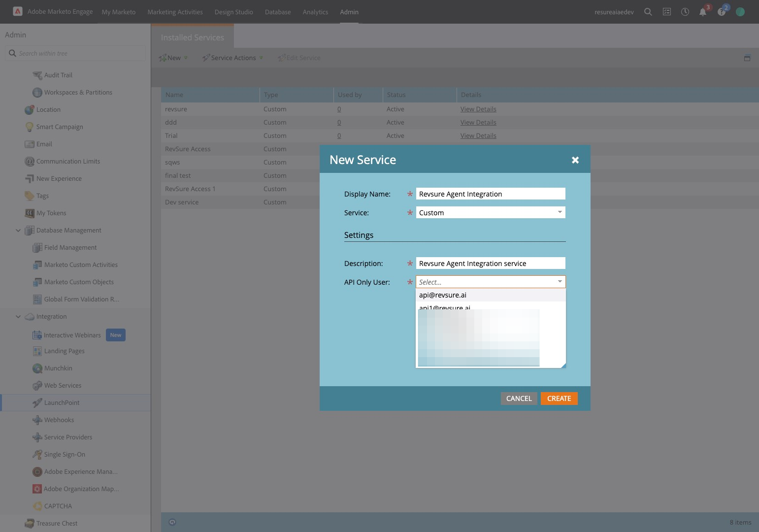759x532 pixels.
Task: Click the Web Services icon
Action: click(37, 386)
